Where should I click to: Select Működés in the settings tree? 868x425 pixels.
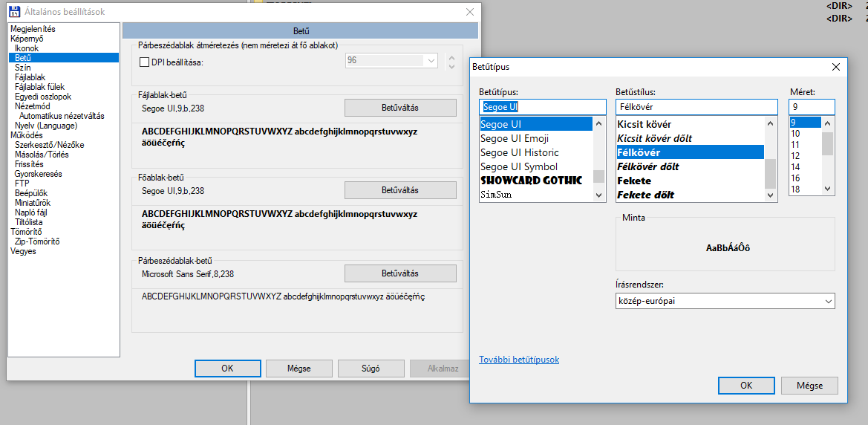tap(25, 134)
